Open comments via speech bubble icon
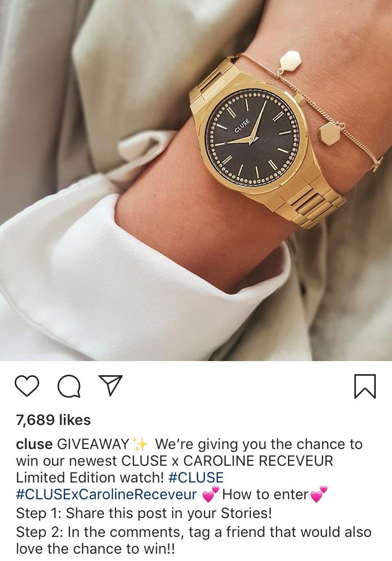The width and height of the screenshot is (392, 561). tap(69, 386)
